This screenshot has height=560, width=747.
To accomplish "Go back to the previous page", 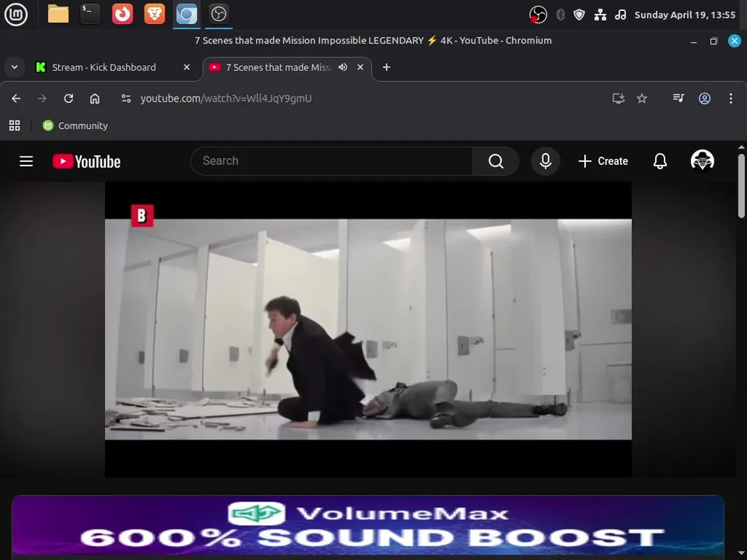I will [x=16, y=99].
